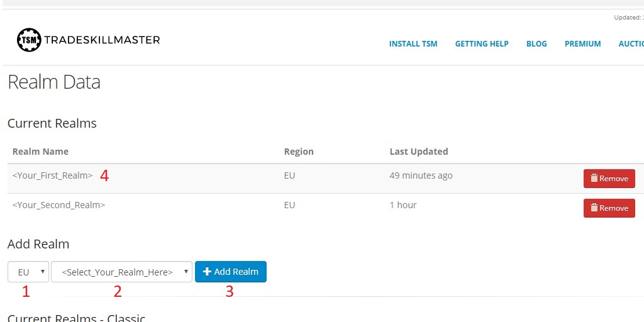Click the Last Updated column header
The height and width of the screenshot is (322, 644).
click(x=418, y=152)
